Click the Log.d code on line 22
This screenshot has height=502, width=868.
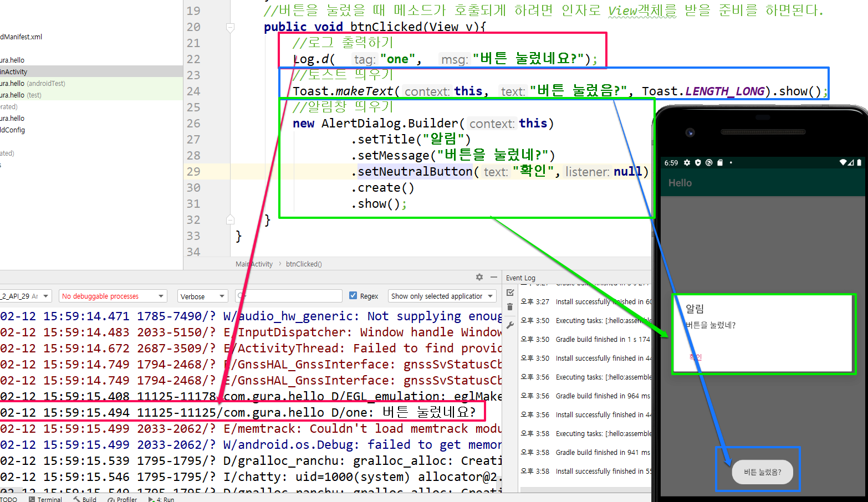coord(445,59)
